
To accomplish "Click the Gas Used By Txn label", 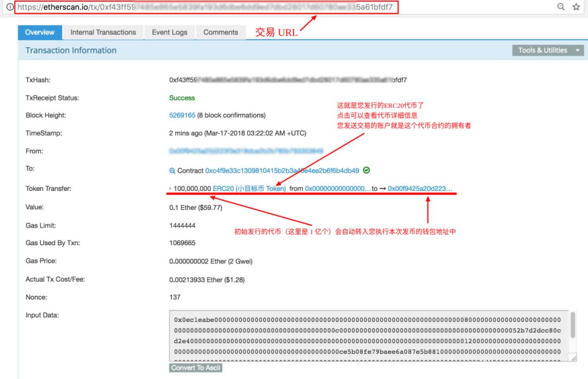I will (52, 243).
